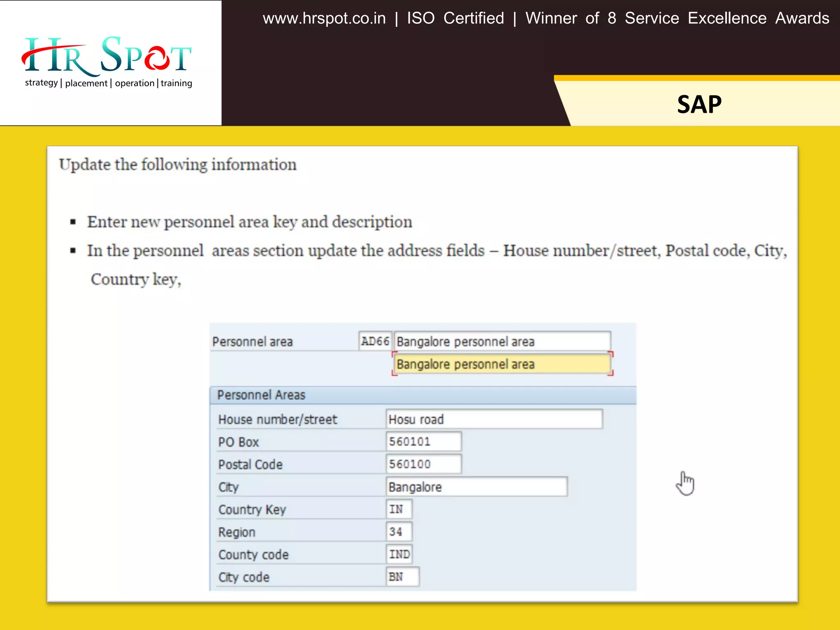The image size is (840, 630).
Task: Click 'strategy | placement | operation | training' tagline
Action: coord(109,83)
